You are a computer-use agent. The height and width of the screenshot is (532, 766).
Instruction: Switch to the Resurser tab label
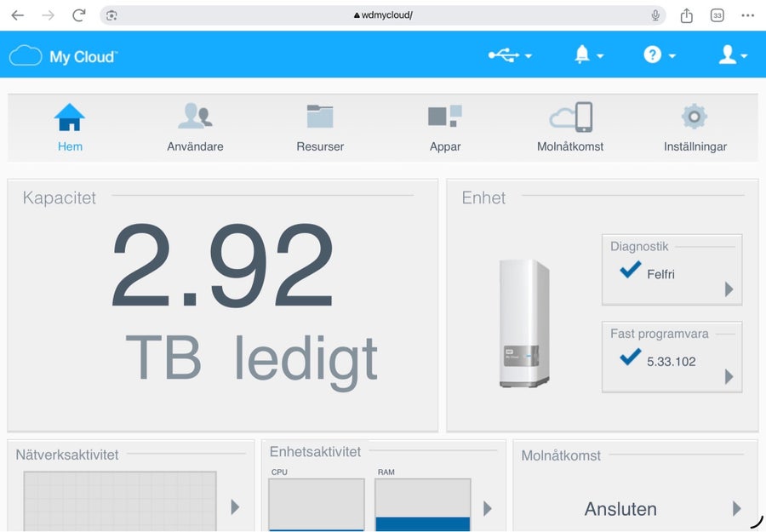[320, 146]
